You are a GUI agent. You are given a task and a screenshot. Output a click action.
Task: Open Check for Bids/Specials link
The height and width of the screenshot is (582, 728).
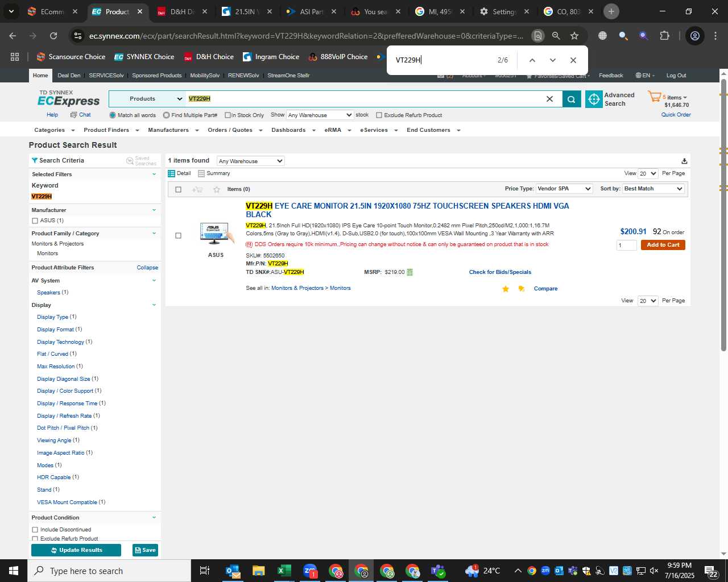(500, 272)
